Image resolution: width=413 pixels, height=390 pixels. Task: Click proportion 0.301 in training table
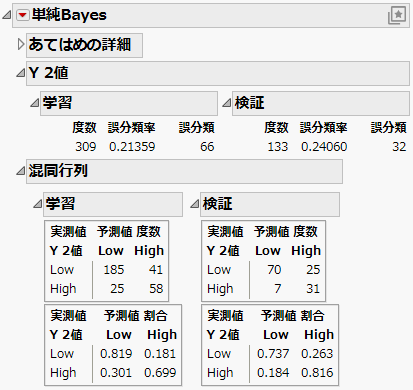(x=116, y=373)
